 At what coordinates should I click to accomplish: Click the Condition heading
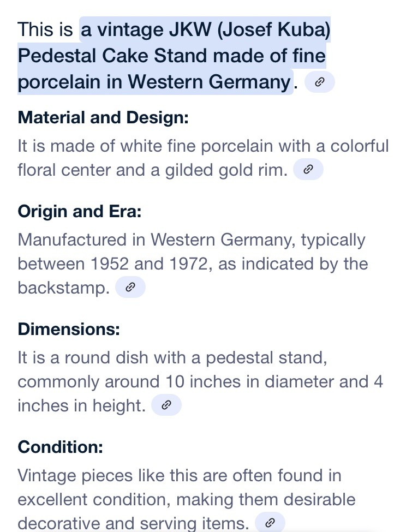pos(61,447)
